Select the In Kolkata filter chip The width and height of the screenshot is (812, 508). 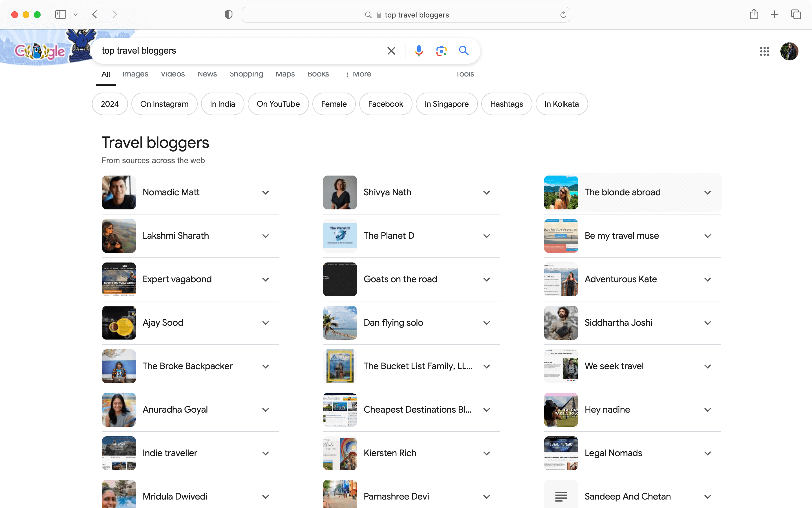[562, 104]
